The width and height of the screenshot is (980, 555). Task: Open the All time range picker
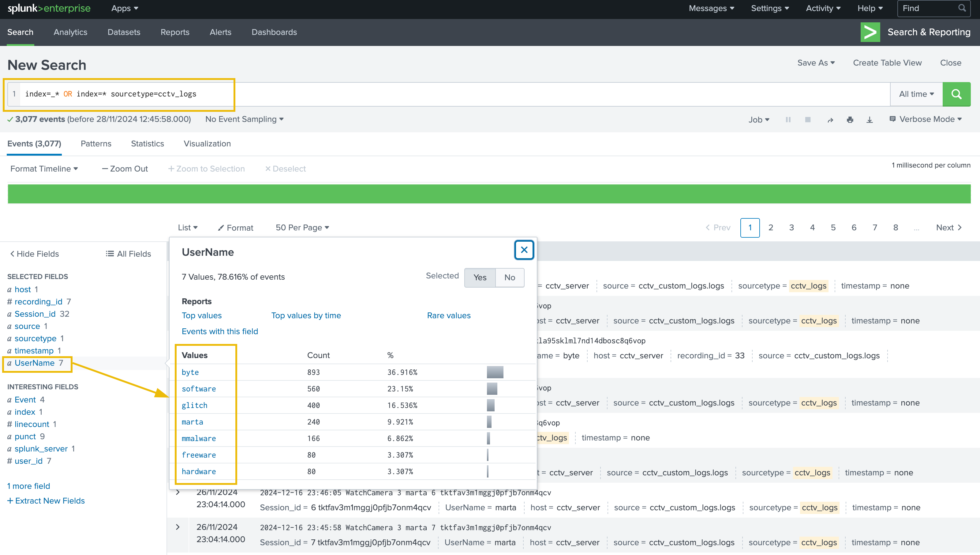[916, 94]
